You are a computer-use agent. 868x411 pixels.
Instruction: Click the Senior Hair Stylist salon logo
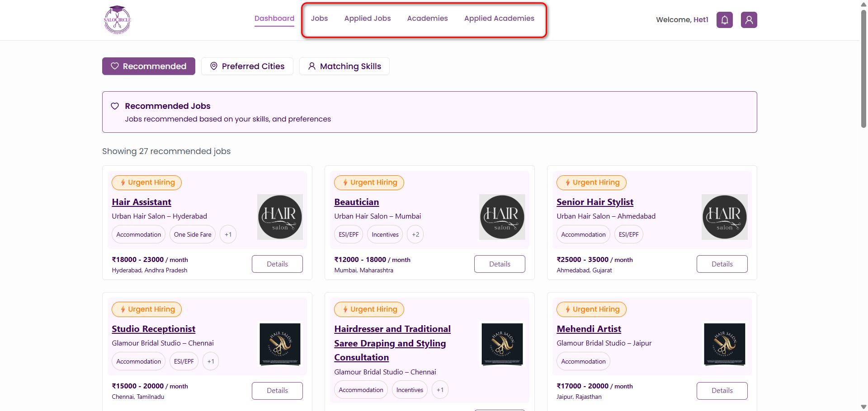pyautogui.click(x=725, y=217)
